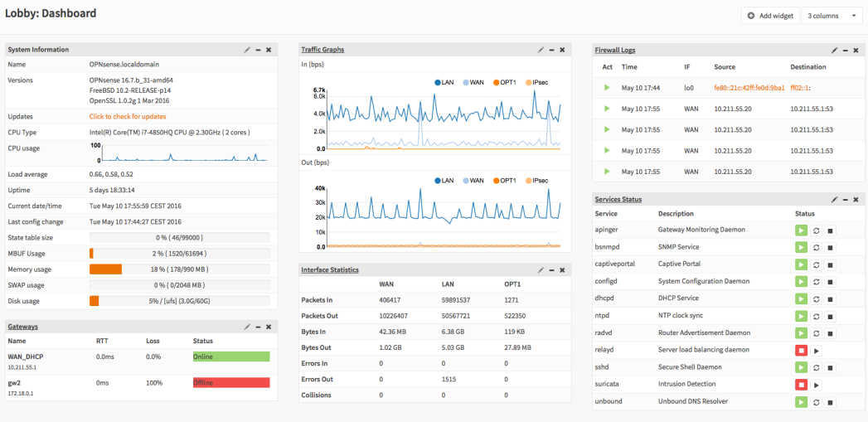Screen dimensions: 868x422
Task: Restart the configd daemon
Action: pyautogui.click(x=816, y=281)
